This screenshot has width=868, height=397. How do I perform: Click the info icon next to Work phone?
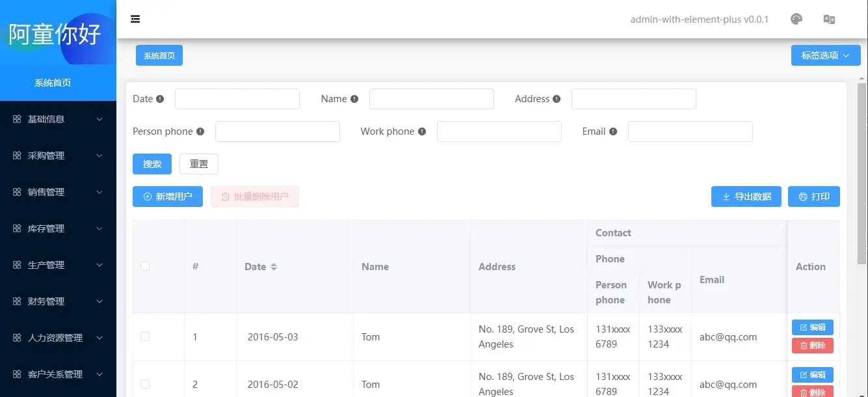pos(422,131)
